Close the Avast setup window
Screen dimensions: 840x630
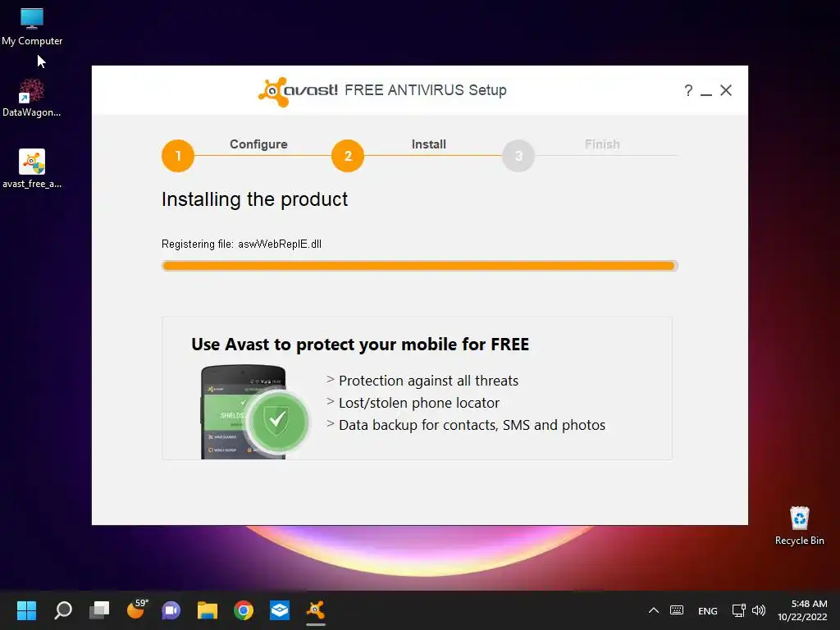coord(726,90)
